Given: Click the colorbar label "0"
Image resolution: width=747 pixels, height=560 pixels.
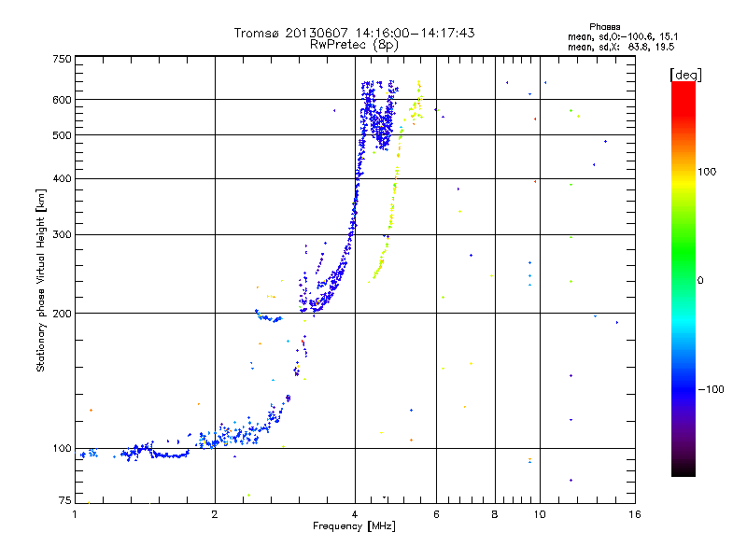Looking at the screenshot, I should 700,281.
